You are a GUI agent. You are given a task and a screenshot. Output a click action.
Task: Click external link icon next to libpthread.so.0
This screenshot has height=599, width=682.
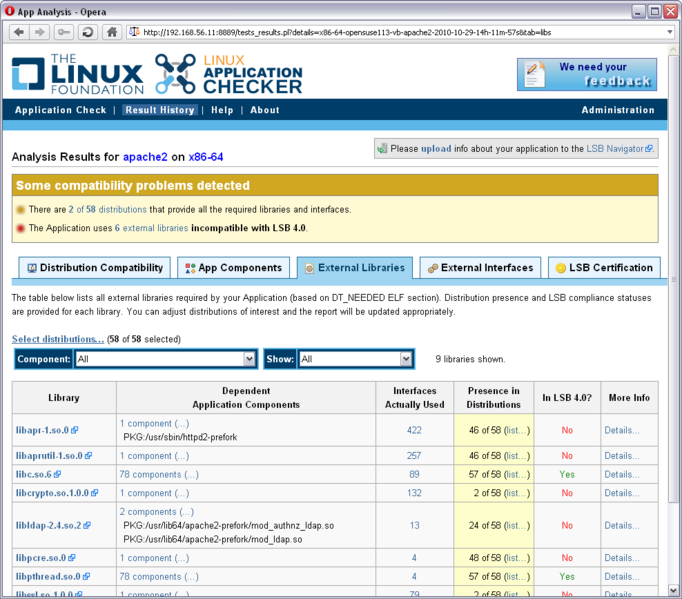pos(86,577)
